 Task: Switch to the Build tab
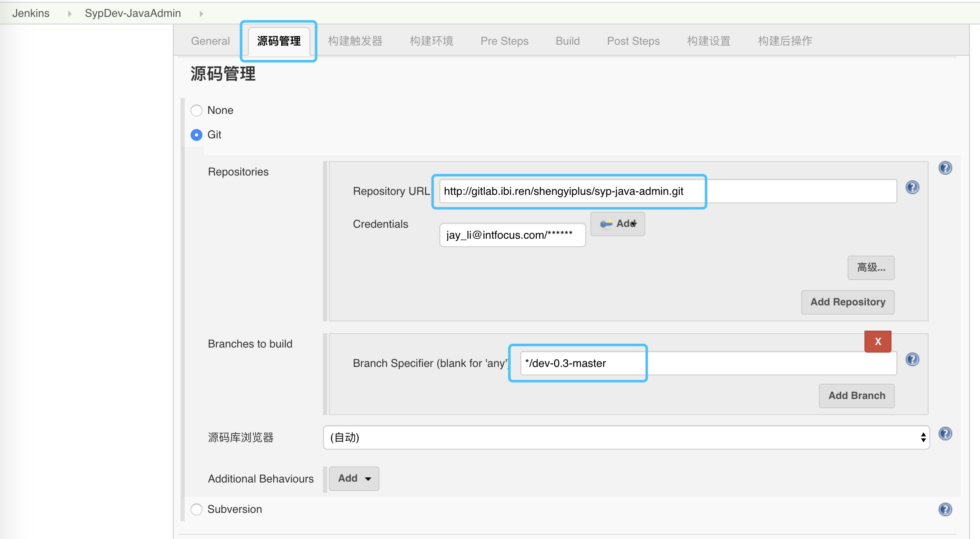pyautogui.click(x=568, y=41)
